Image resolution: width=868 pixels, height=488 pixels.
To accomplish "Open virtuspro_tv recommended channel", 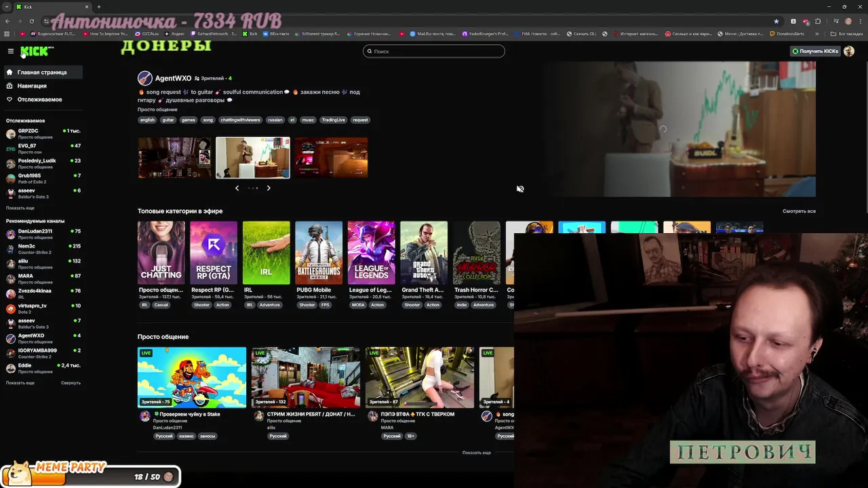I will 43,308.
